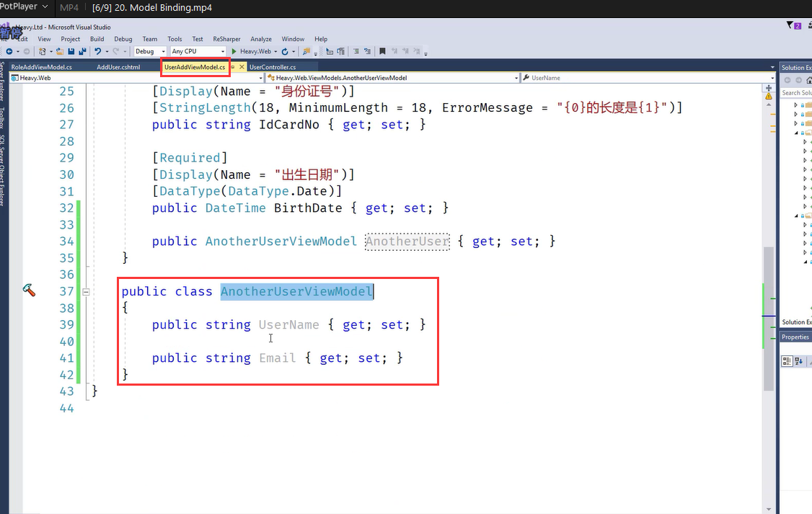Collapse the AnotherUserViewModel class outline box

86,292
